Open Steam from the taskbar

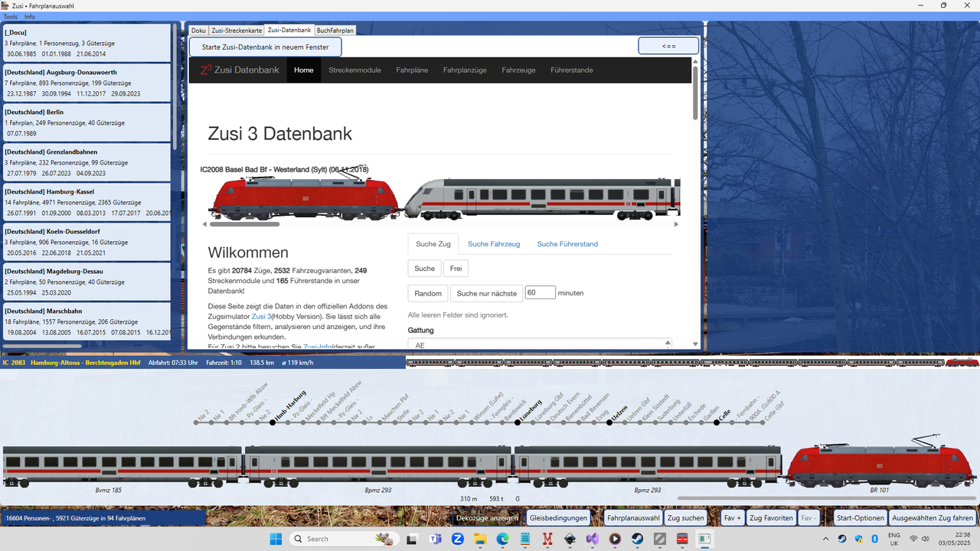point(635,539)
